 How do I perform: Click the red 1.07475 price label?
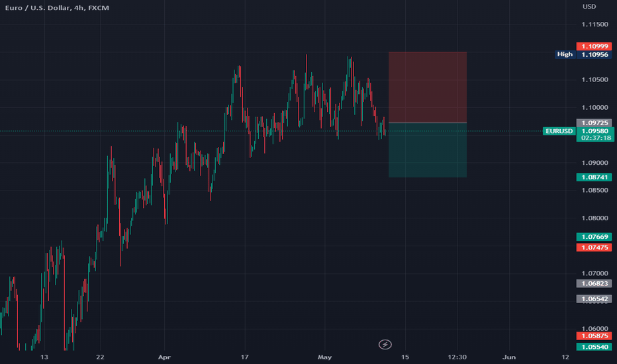coord(594,248)
